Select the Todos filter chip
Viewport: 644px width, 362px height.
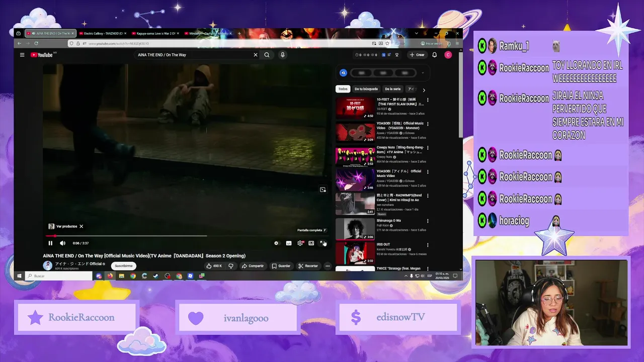pyautogui.click(x=343, y=89)
